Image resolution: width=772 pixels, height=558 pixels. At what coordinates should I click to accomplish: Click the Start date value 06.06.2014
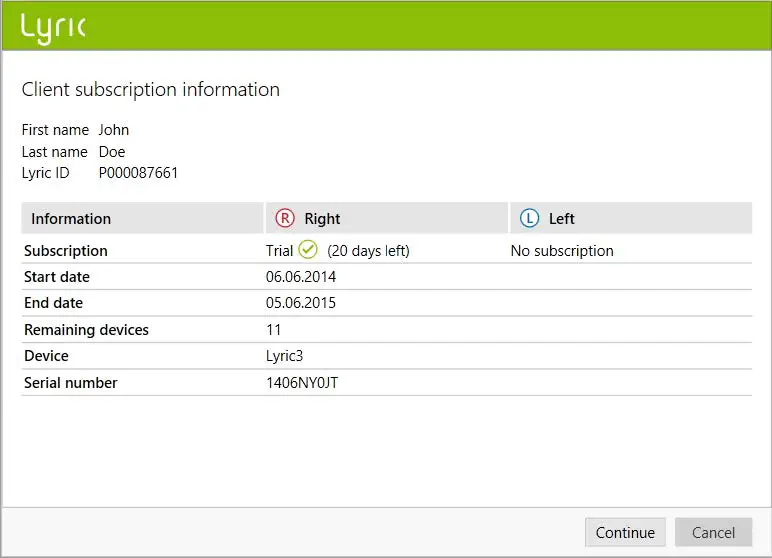click(x=299, y=277)
